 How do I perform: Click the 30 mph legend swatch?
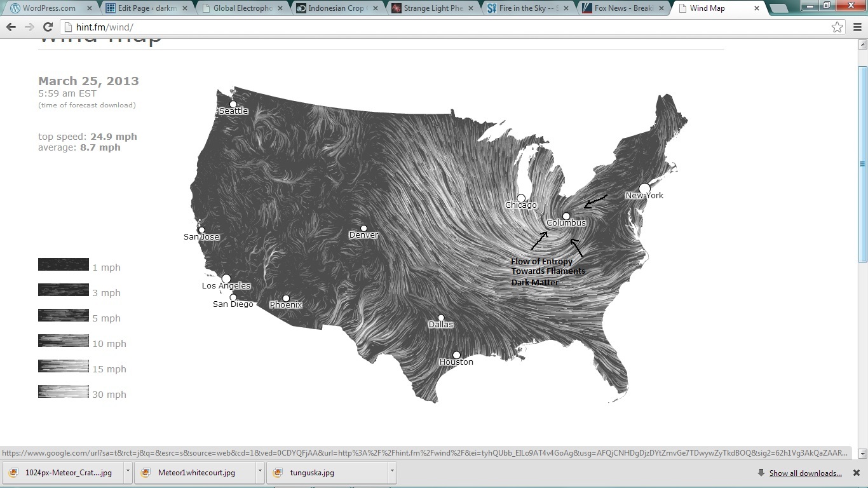[x=64, y=391]
